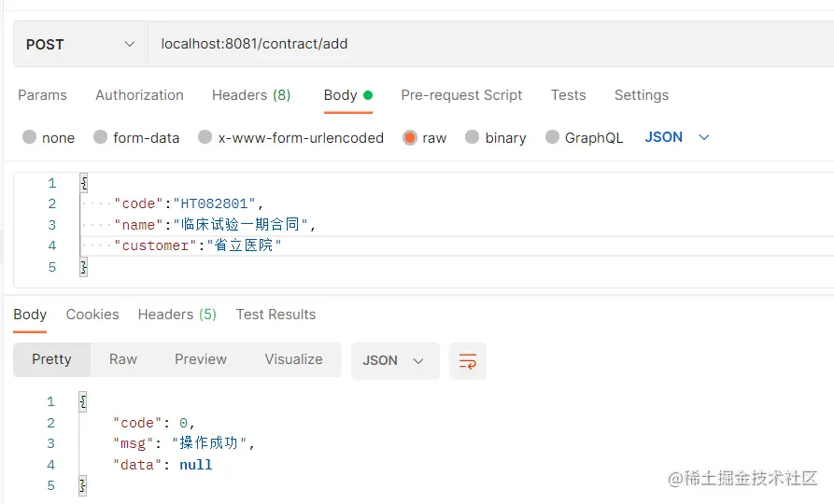Click the request URL input field

point(490,44)
